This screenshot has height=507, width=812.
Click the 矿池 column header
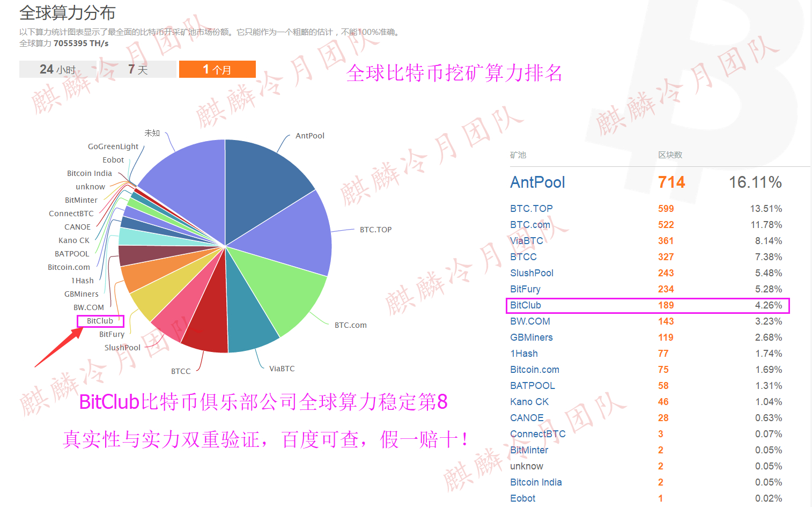pyautogui.click(x=518, y=155)
